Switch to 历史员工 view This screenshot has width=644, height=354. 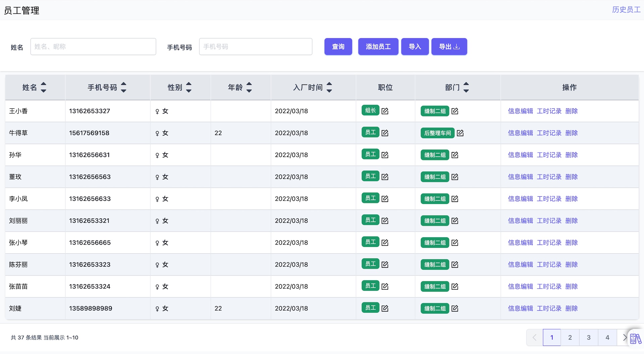pos(627,10)
